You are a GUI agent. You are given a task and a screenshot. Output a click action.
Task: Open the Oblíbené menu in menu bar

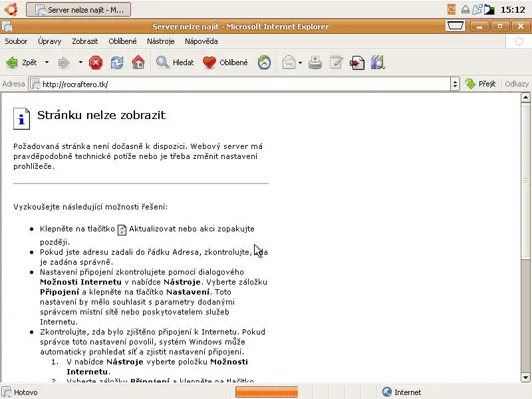pyautogui.click(x=122, y=41)
